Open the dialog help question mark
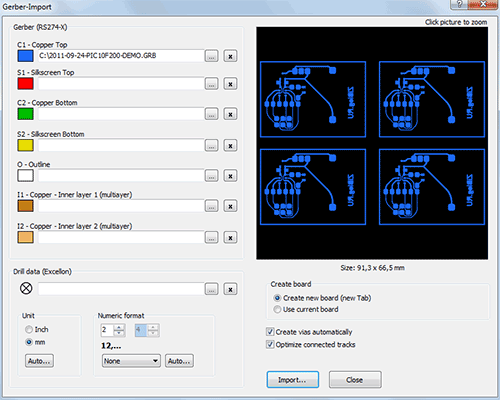 pos(459,4)
